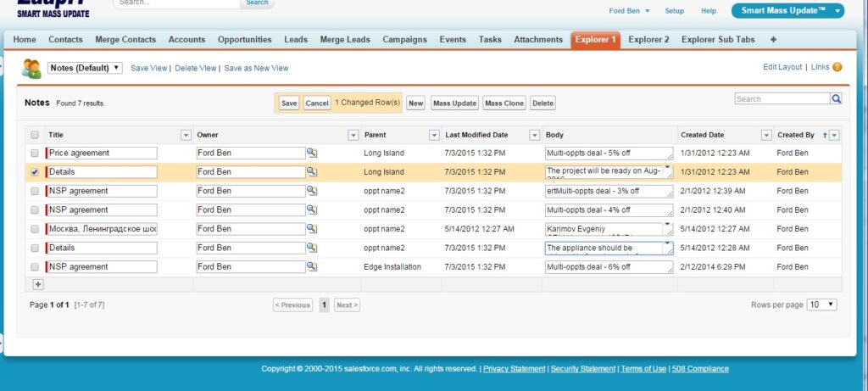Image resolution: width=868 pixels, height=391 pixels.
Task: Click the Delete View link
Action: [196, 68]
